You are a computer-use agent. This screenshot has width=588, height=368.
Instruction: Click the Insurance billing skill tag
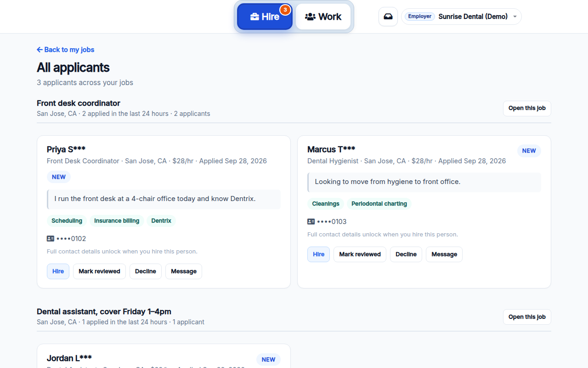point(117,221)
